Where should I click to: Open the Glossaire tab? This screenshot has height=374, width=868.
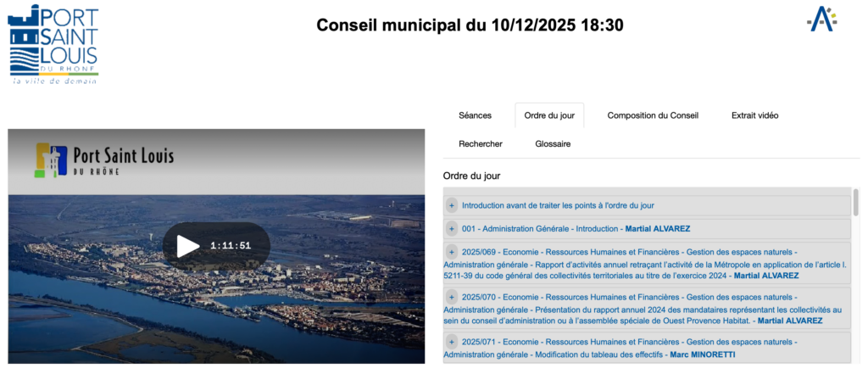553,144
